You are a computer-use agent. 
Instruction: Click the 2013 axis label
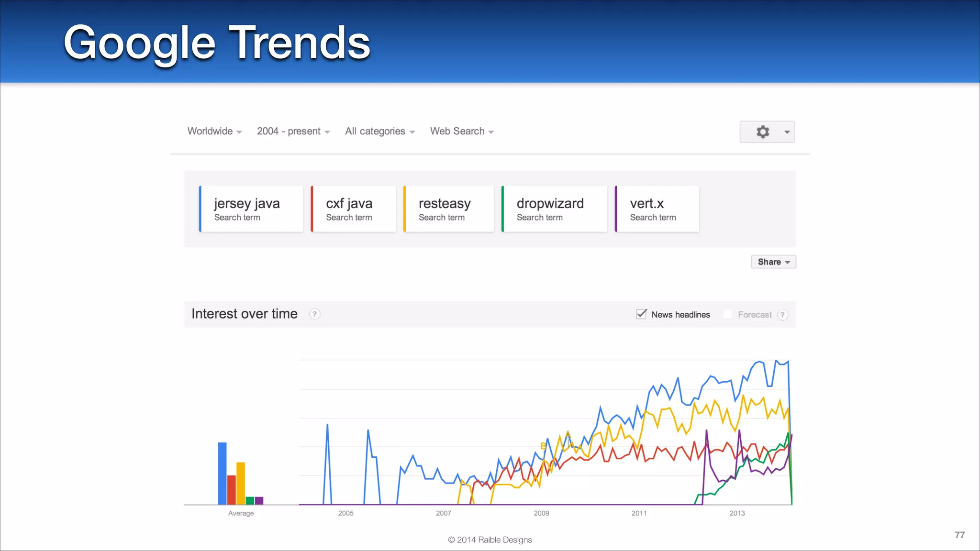(x=737, y=513)
